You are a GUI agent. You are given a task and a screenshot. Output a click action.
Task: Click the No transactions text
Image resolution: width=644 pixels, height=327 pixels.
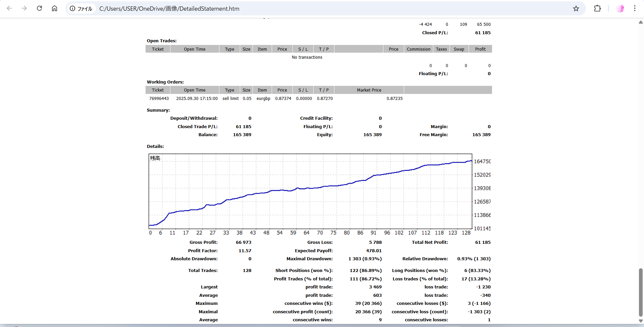[x=307, y=57]
